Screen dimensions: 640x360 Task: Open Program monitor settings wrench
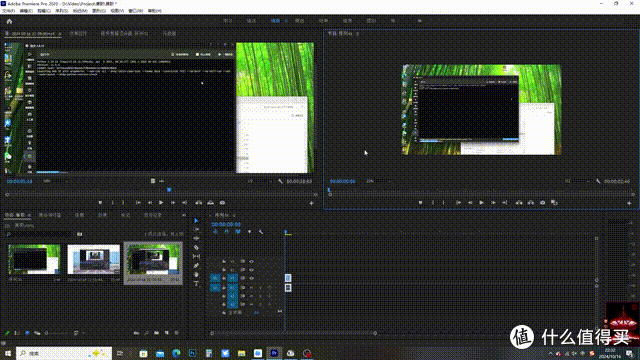pyautogui.click(x=598, y=181)
